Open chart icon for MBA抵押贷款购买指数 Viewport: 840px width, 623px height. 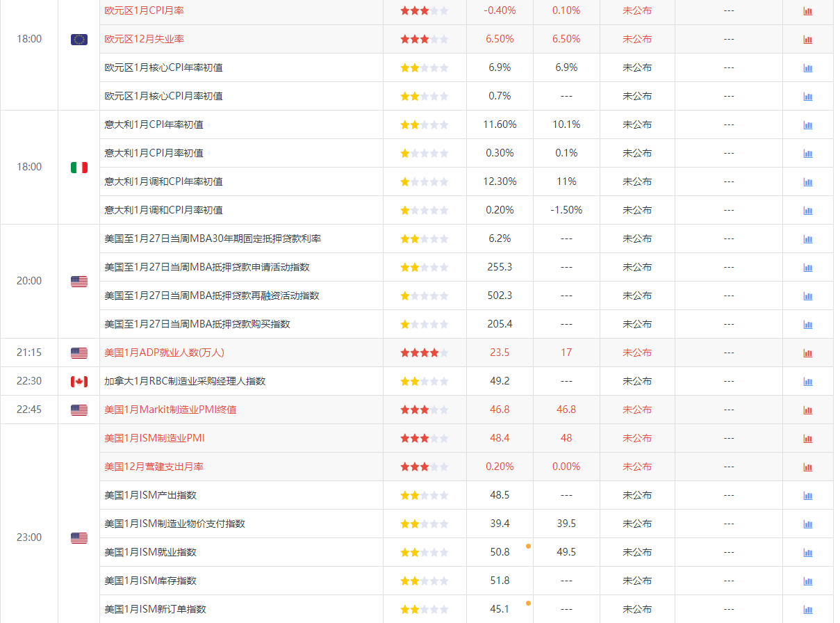click(x=807, y=325)
